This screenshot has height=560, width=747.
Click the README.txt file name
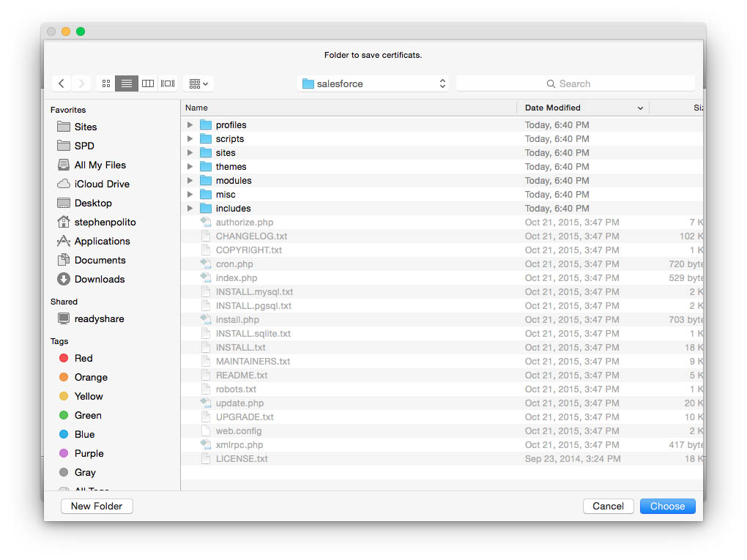tap(242, 376)
